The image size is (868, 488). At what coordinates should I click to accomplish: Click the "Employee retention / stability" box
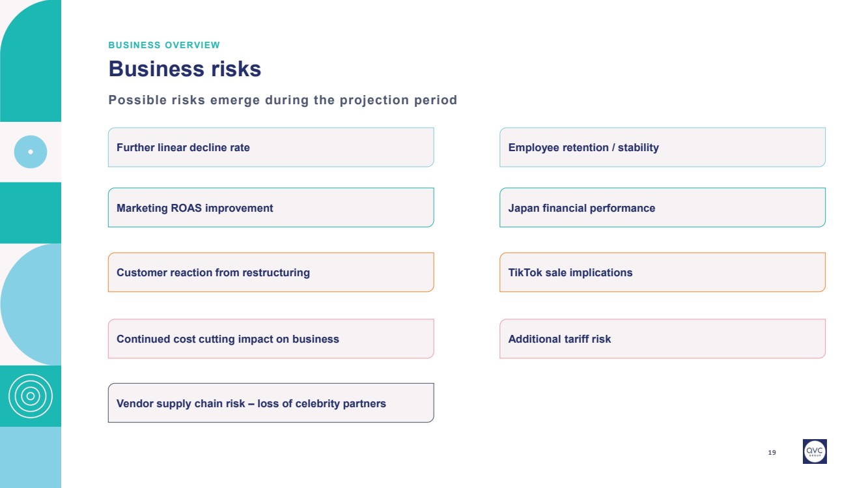pyautogui.click(x=662, y=147)
